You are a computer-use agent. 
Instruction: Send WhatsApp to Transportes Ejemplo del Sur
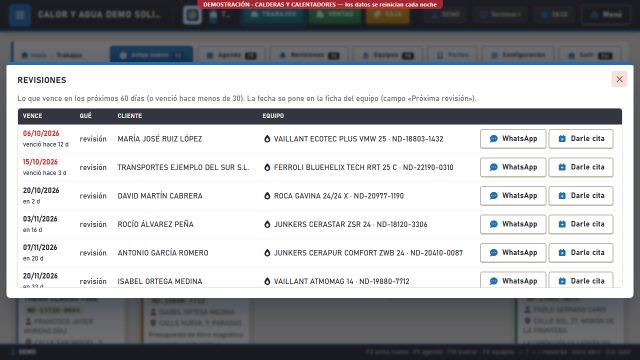(x=513, y=167)
